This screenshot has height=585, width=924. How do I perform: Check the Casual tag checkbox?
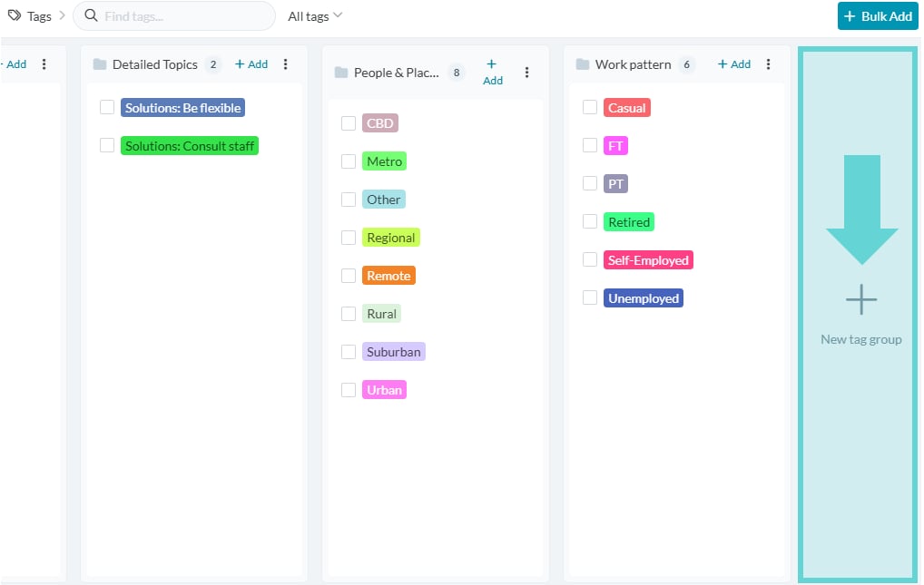[x=590, y=107]
